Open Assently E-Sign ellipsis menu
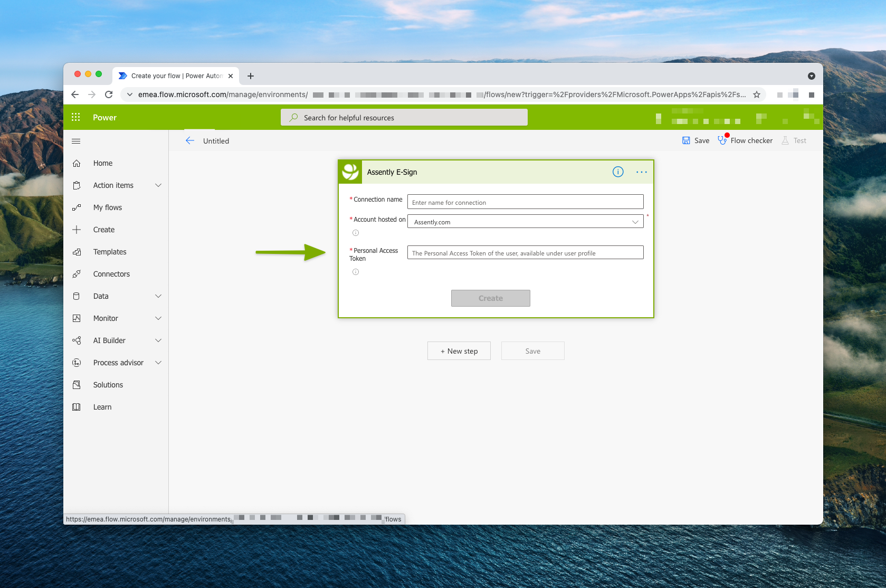 [642, 172]
